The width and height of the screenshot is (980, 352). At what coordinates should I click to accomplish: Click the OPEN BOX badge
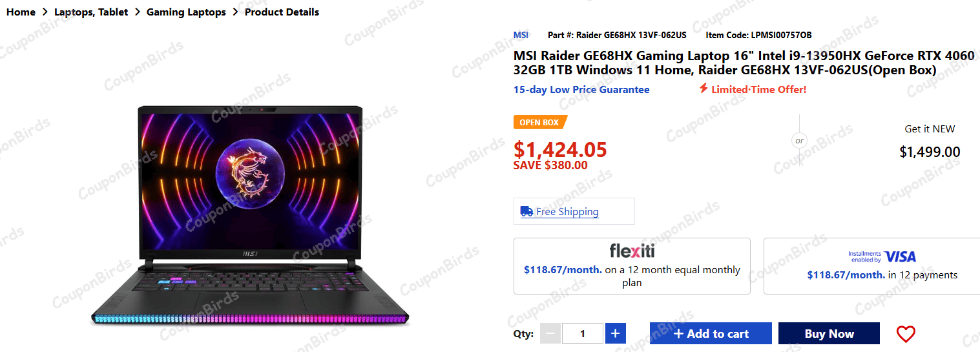pos(540,122)
